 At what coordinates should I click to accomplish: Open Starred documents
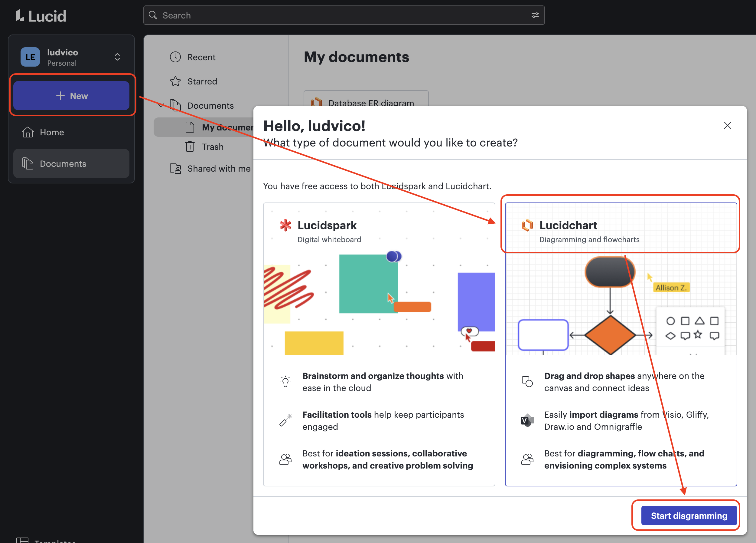(x=202, y=81)
